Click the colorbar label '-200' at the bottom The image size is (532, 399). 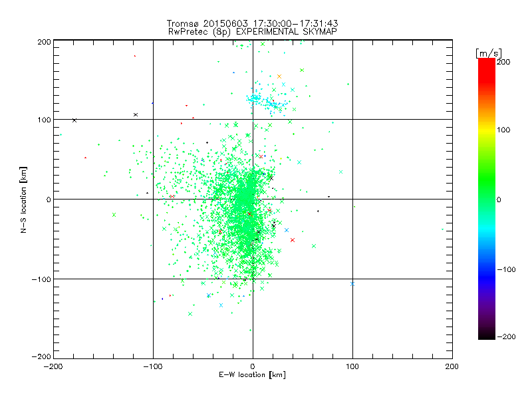[506, 336]
